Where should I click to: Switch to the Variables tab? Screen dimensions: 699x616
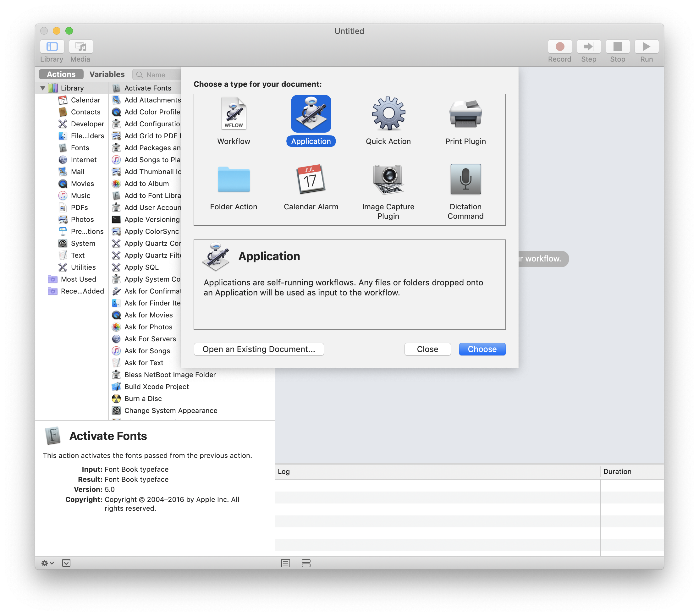tap(107, 74)
